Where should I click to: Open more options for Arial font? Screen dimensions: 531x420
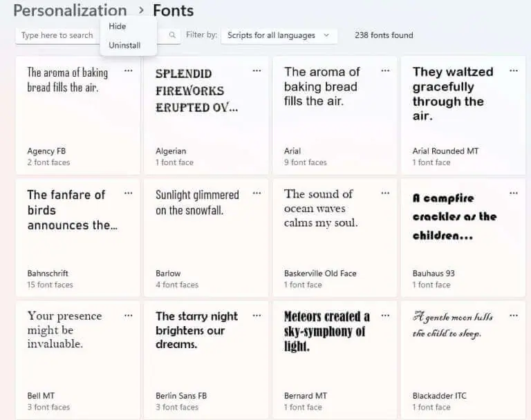point(385,70)
